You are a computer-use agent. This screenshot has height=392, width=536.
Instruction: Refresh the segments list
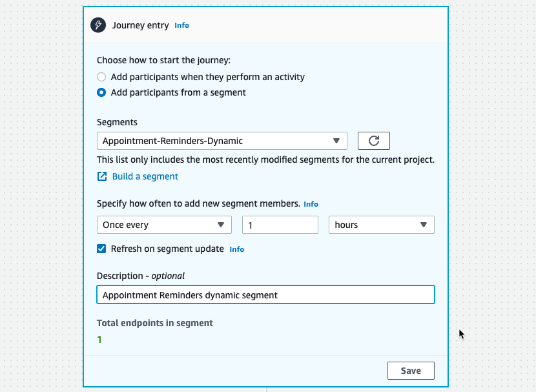[x=373, y=140]
